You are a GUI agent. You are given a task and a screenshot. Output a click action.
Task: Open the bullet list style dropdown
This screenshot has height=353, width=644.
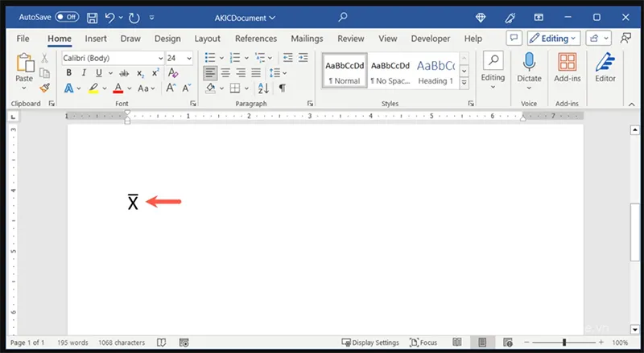tap(221, 58)
